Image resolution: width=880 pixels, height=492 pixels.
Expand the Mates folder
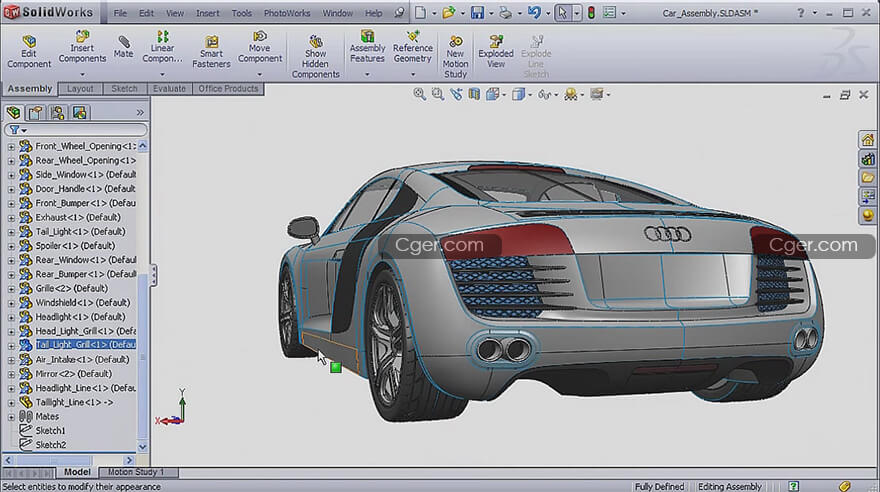click(x=11, y=417)
